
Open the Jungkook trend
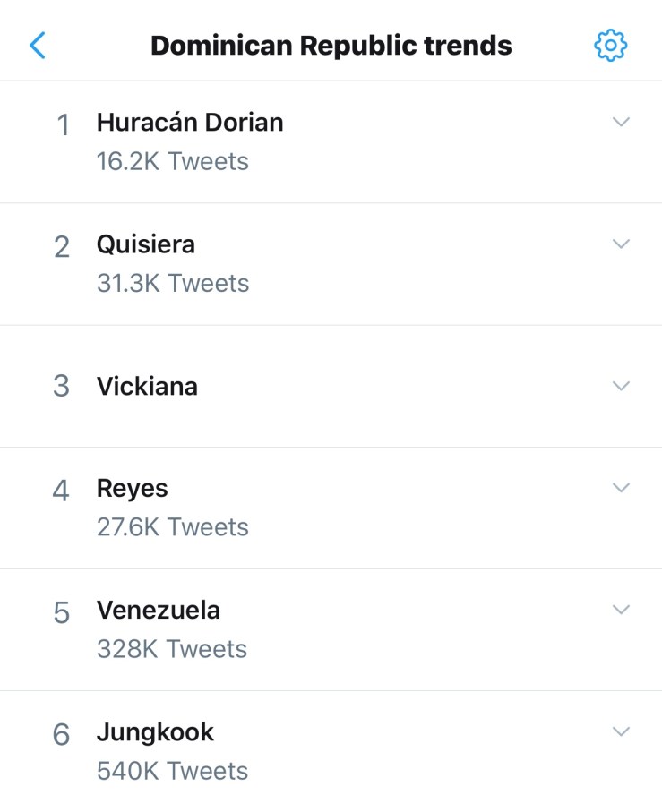tap(155, 732)
